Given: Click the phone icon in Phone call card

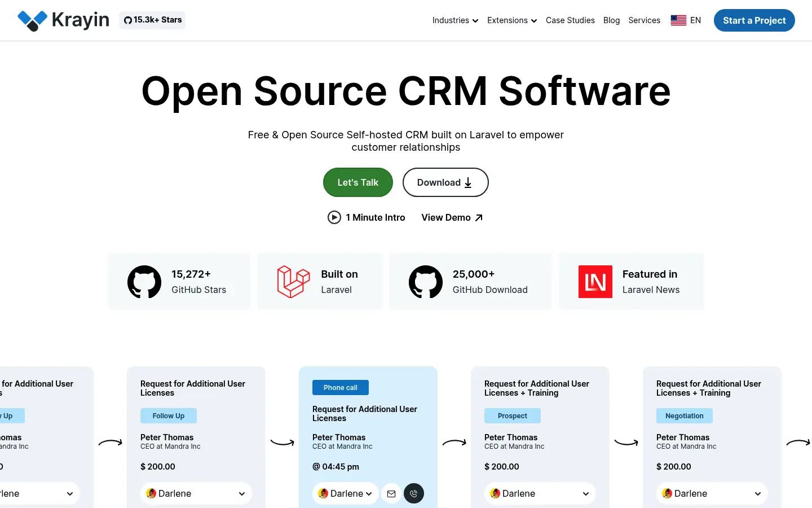Looking at the screenshot, I should point(414,493).
